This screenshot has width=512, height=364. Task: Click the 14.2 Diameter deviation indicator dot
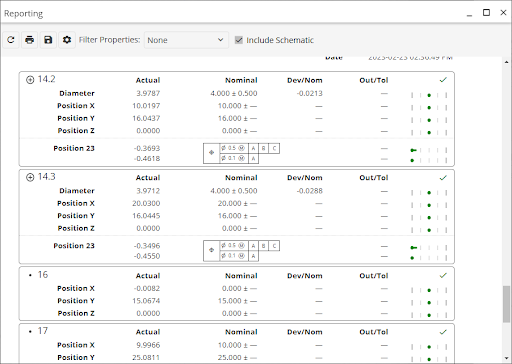coord(429,95)
